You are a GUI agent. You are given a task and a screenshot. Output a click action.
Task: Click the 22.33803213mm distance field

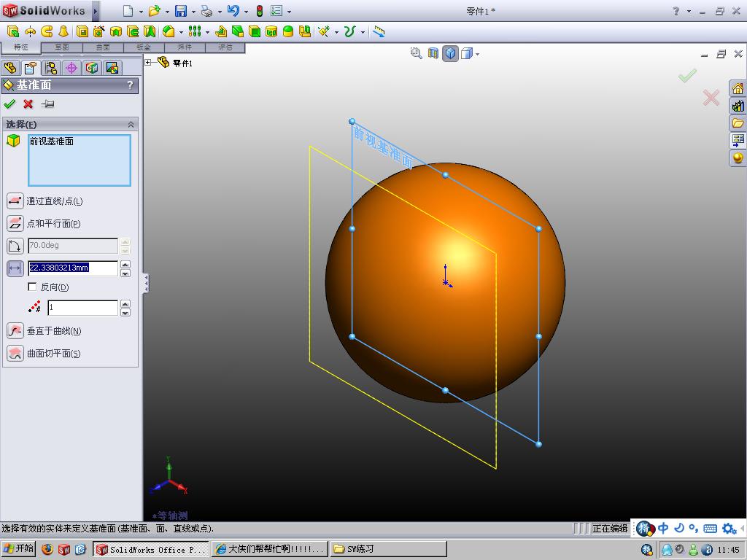73,268
